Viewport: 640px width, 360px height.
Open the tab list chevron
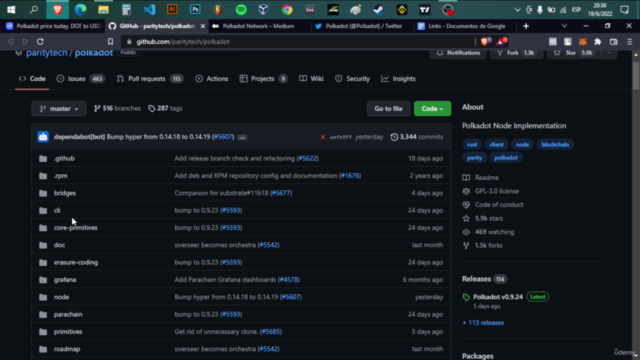coord(564,26)
